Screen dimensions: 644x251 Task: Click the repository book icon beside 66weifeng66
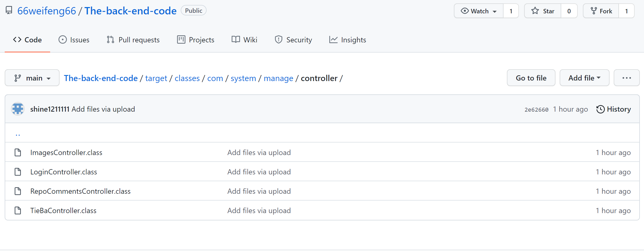click(9, 10)
